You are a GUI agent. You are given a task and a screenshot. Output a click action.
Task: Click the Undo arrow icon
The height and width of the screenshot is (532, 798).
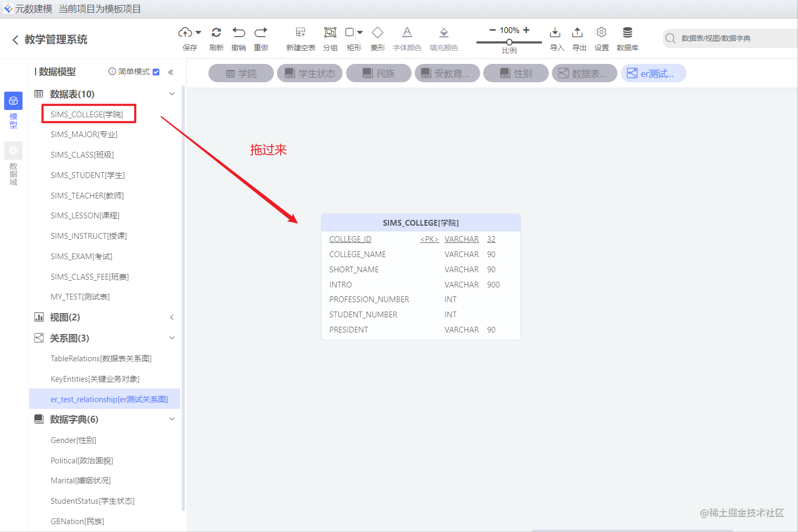(239, 32)
